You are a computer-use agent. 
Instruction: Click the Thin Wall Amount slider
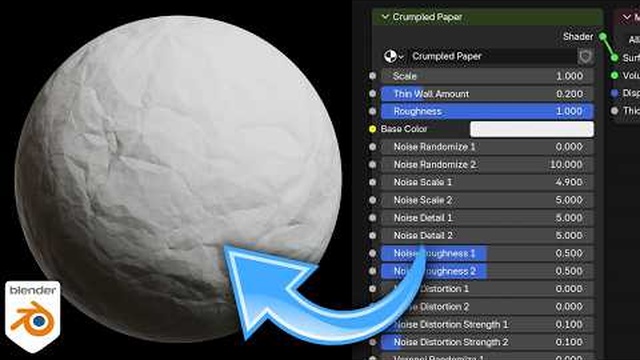click(x=487, y=93)
